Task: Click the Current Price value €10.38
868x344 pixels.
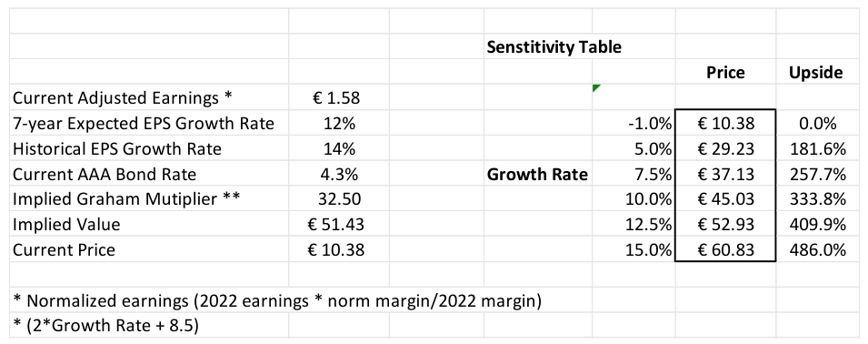Action: [x=339, y=250]
